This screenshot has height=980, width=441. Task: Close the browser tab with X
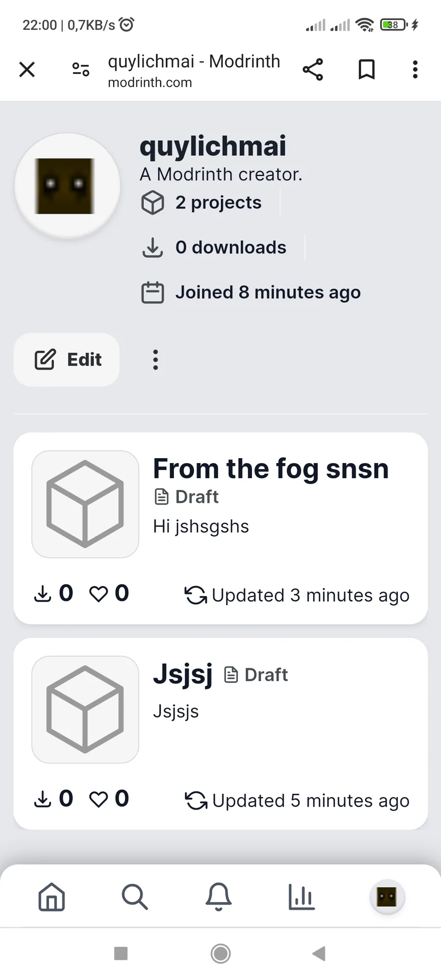[x=27, y=69]
